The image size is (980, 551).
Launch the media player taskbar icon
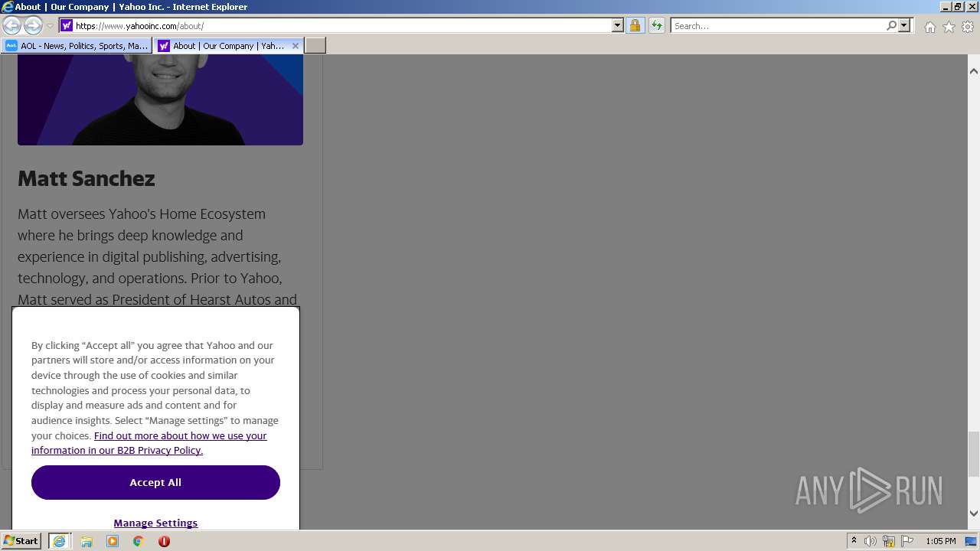point(113,541)
